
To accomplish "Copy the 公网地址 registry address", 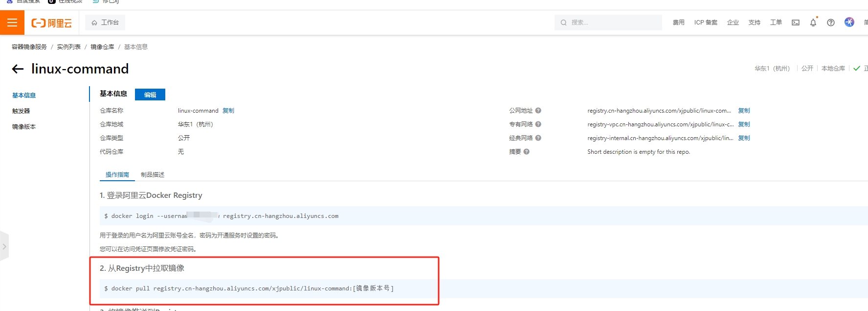I will [744, 111].
